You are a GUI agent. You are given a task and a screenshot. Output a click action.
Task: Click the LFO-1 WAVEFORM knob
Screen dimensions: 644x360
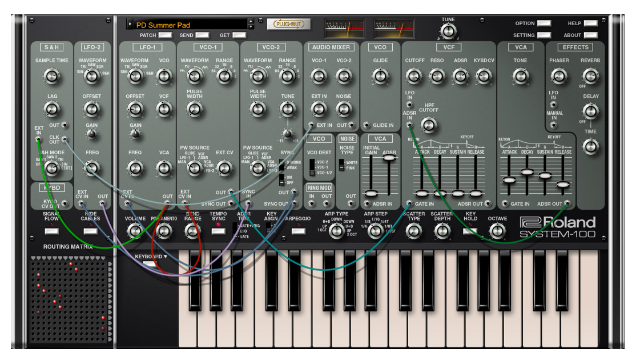[135, 76]
